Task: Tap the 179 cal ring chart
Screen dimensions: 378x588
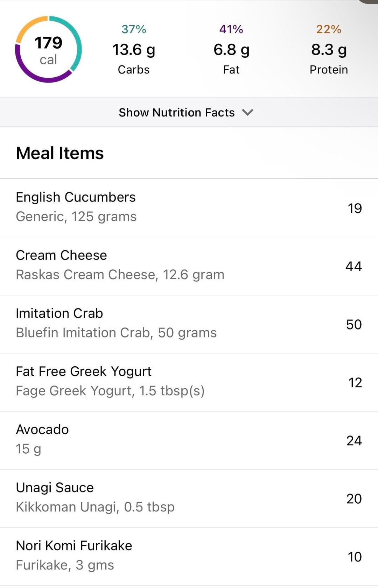Action: 48,49
